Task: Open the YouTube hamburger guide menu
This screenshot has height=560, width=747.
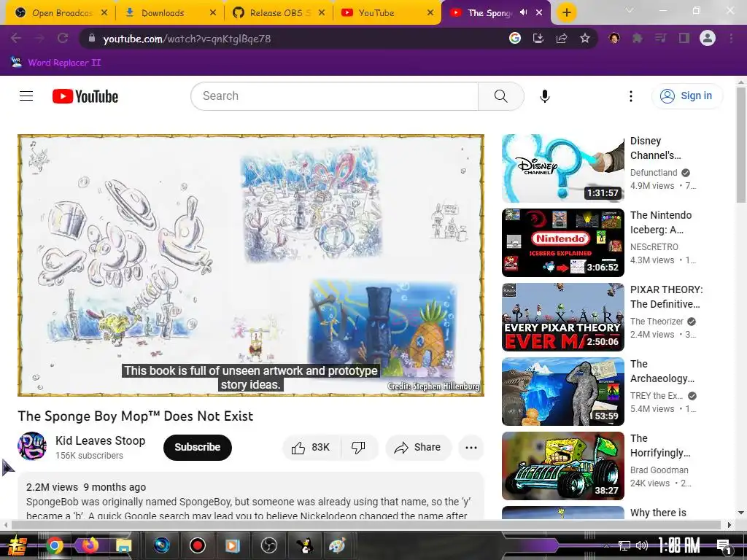Action: [x=26, y=96]
